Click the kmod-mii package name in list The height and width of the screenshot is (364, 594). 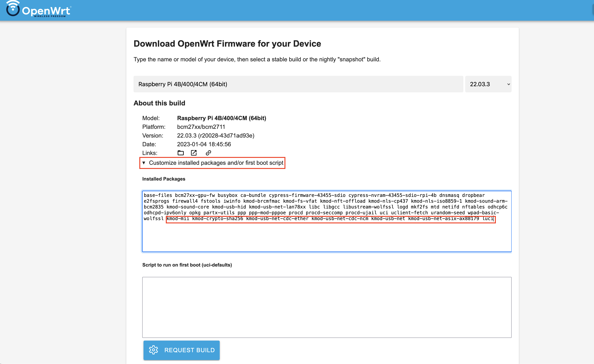tap(178, 219)
